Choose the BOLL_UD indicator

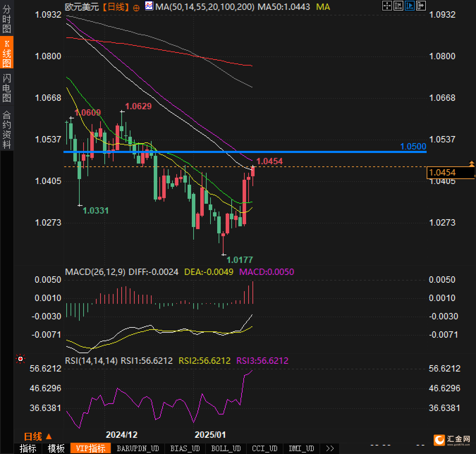(x=226, y=448)
